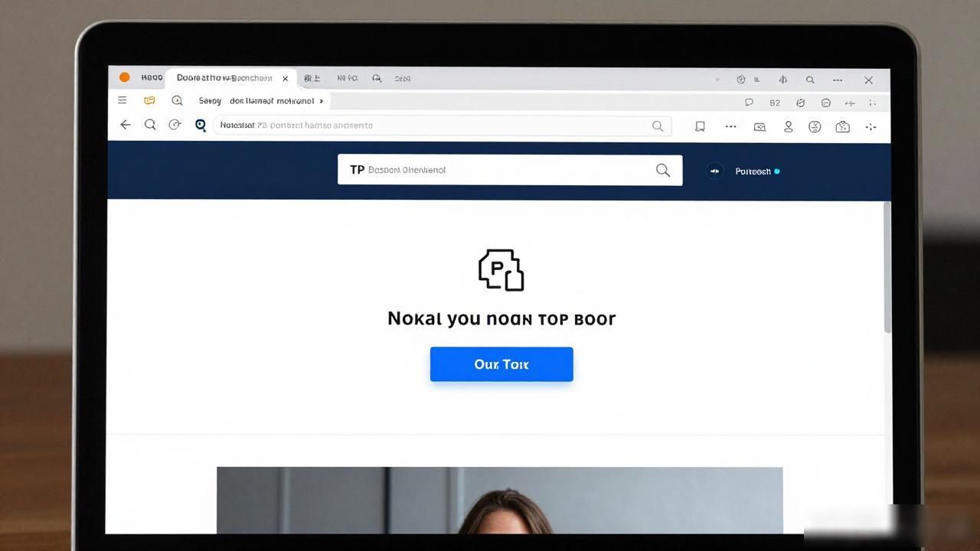Screen dimensions: 980x551
Task: Click the picture icon in the navigation toolbar
Action: pos(759,127)
